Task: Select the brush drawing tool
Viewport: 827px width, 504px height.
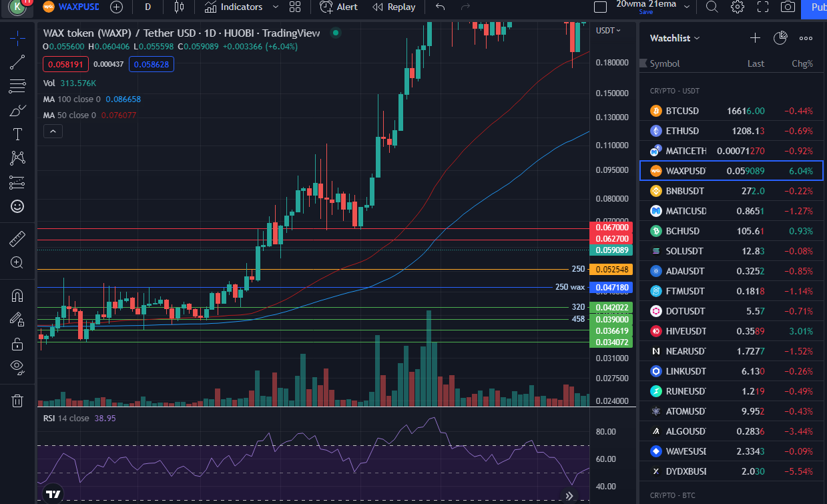Action: point(17,110)
